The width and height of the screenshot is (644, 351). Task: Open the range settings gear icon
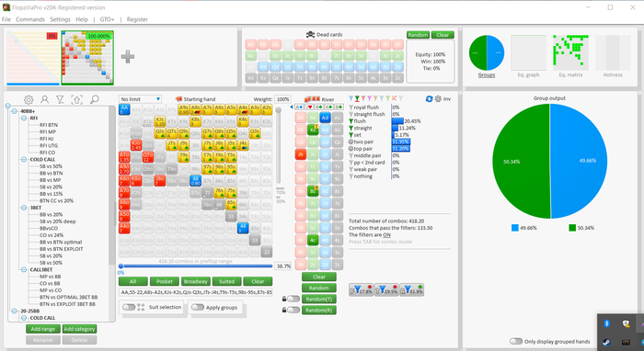29,99
